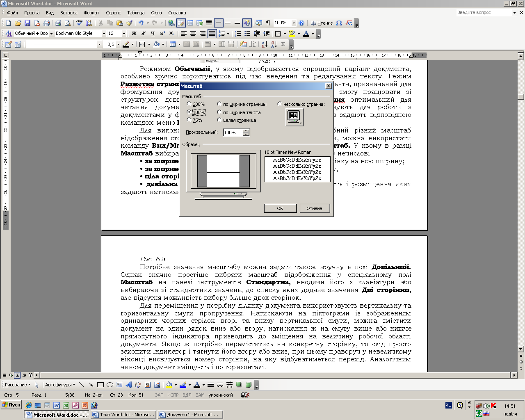Toggle the ИСПР track changes indicator

click(x=173, y=395)
